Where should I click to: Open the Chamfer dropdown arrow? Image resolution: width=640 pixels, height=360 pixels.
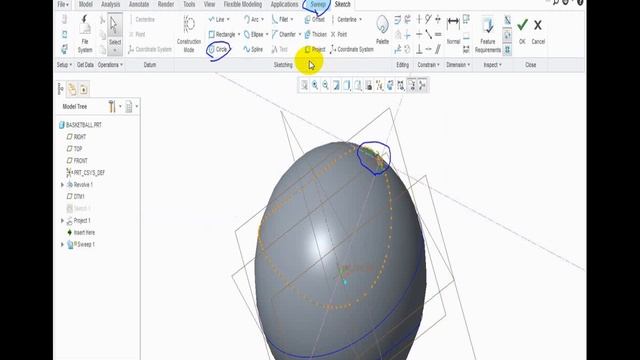click(x=300, y=34)
